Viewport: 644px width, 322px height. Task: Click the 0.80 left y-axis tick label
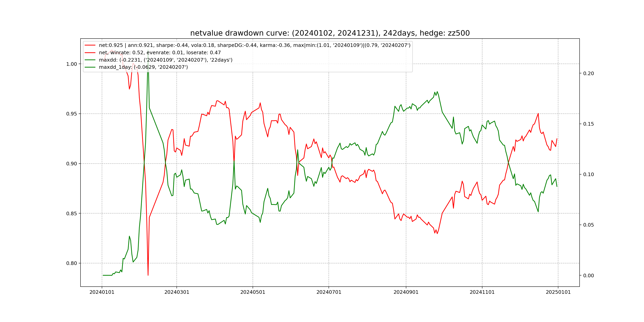pos(72,263)
